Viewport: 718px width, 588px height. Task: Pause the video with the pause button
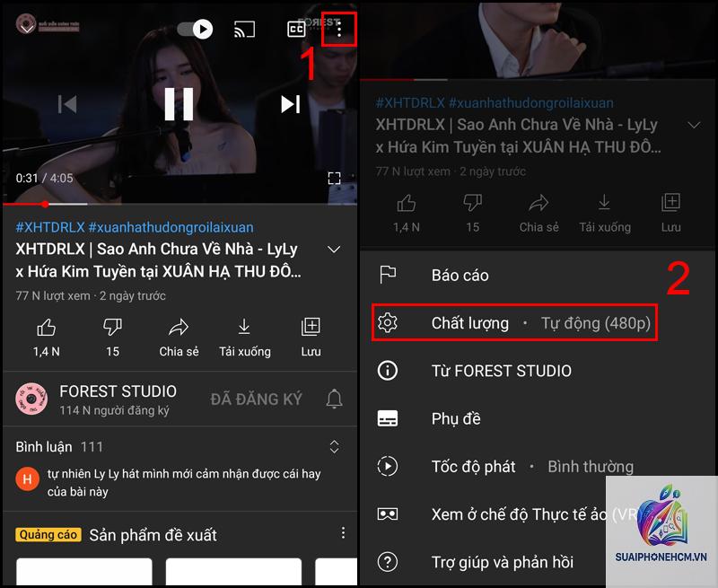179,104
